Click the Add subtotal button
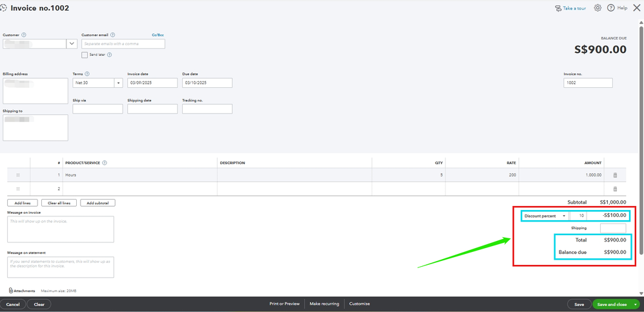The width and height of the screenshot is (644, 312). tap(97, 203)
